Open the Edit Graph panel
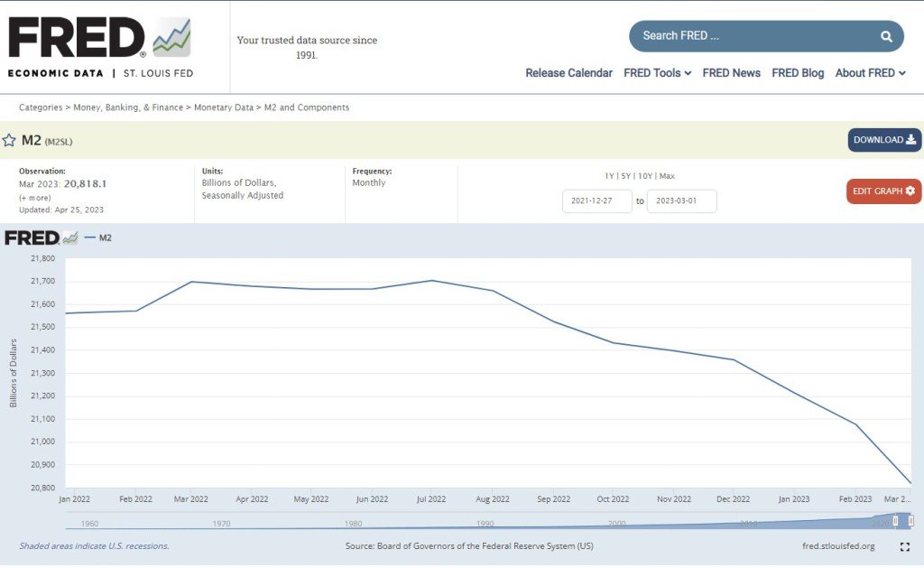 click(883, 191)
